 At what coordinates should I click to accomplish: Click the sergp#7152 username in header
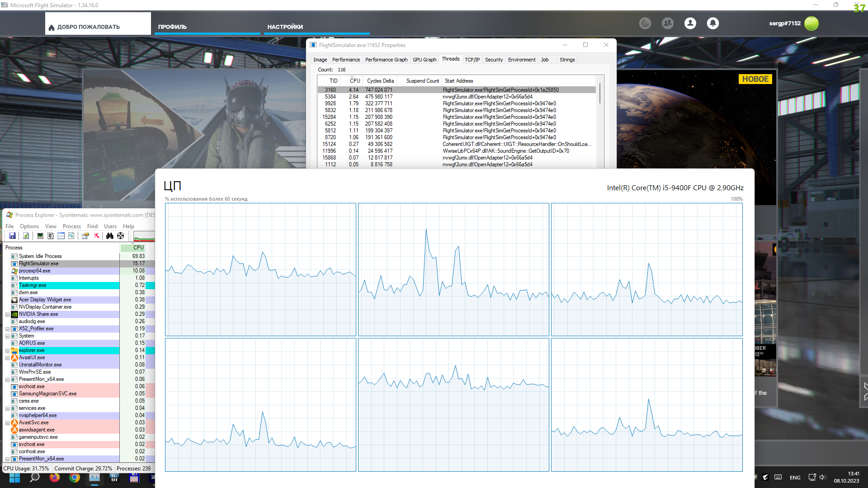(x=785, y=23)
